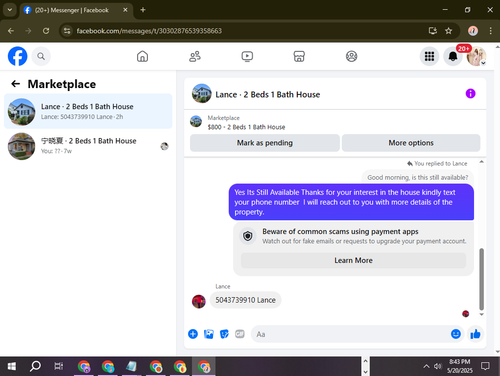Close the Messenger Facebook tab
This screenshot has width=500, height=376.
point(125,10)
